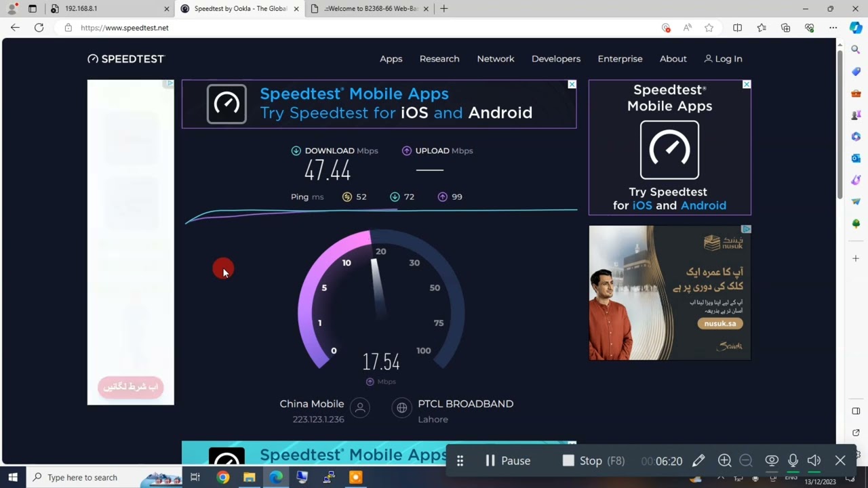Image resolution: width=868 pixels, height=488 pixels.
Task: Click the download arrow icon beside DOWNLOAD Mbps
Action: [x=296, y=150]
